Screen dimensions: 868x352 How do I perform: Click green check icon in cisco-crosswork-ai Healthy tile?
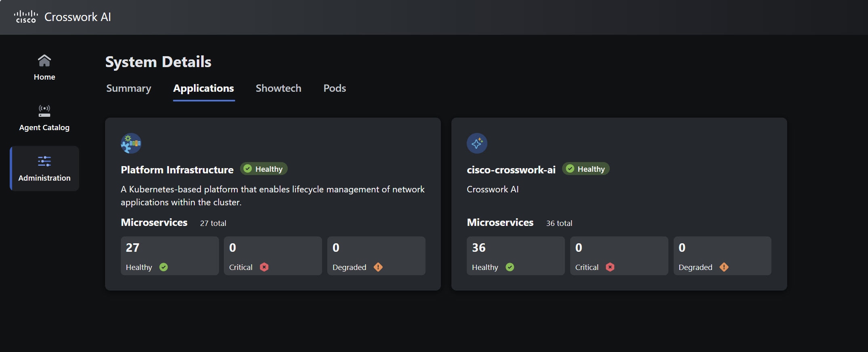[510, 267]
